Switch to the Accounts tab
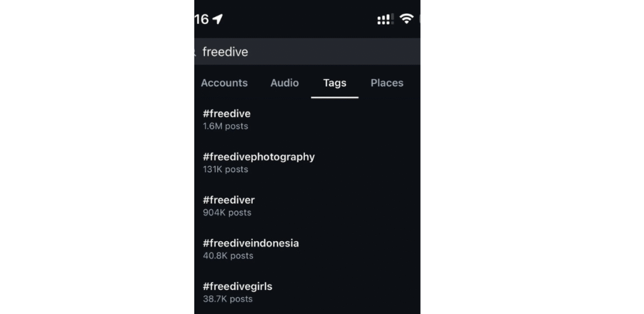The image size is (644, 314). pyautogui.click(x=225, y=83)
